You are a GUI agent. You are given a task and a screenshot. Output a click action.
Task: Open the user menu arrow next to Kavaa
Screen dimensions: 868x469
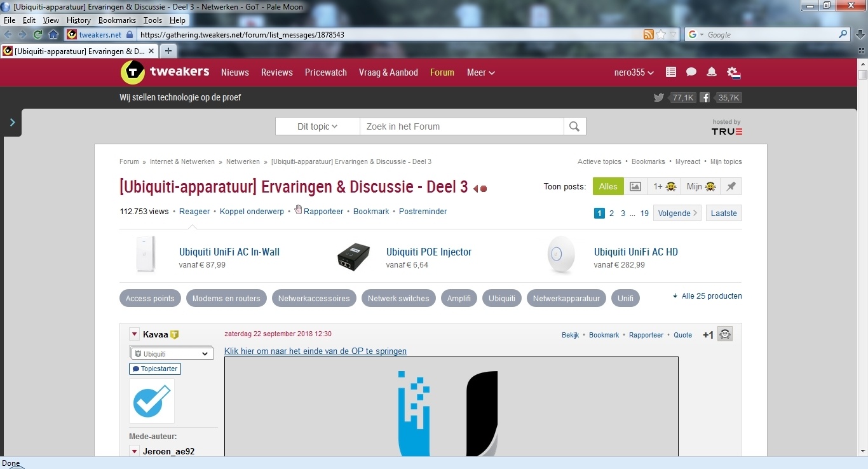click(135, 334)
